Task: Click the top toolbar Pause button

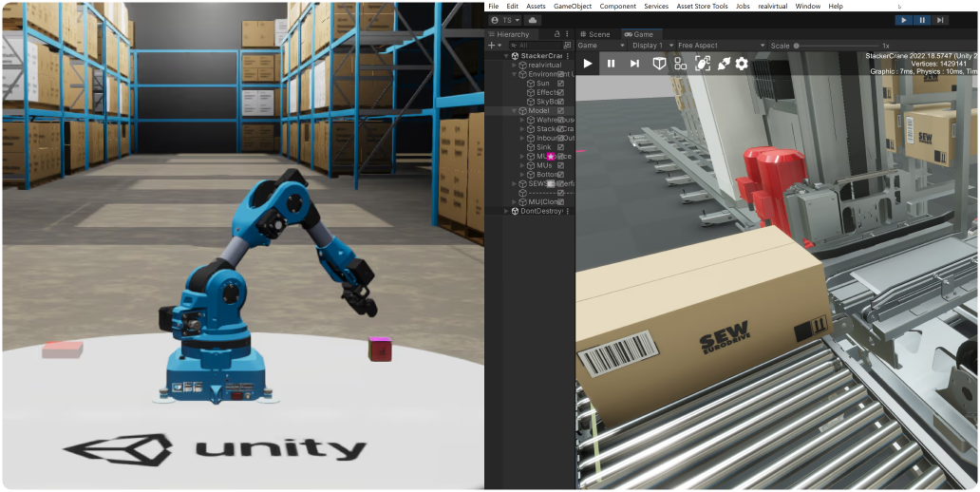Action: point(922,21)
